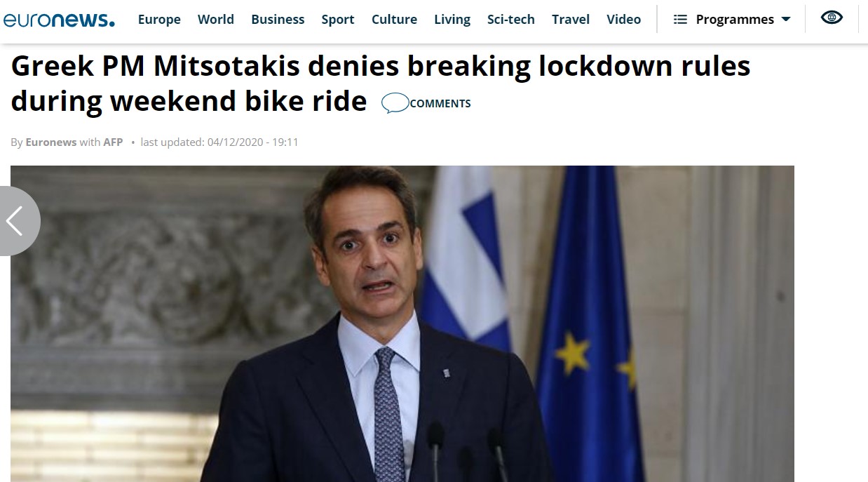Navigate to the Business section
This screenshot has width=868, height=482.
point(278,20)
